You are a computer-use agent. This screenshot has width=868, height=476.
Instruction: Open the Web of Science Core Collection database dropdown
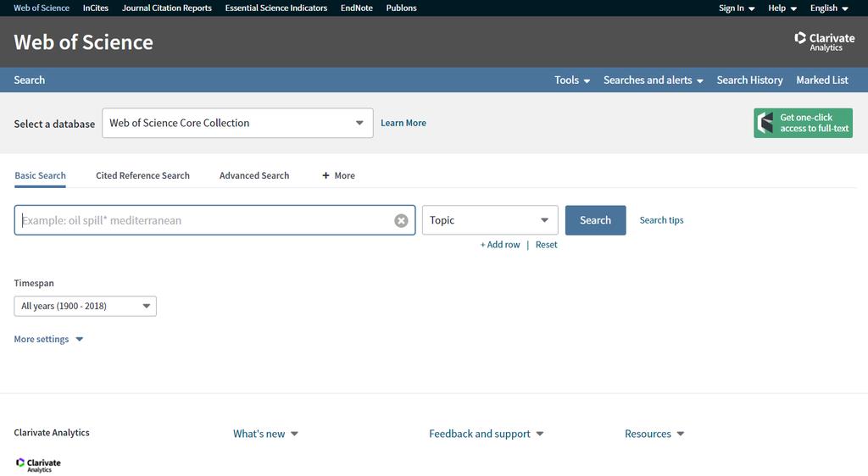237,123
